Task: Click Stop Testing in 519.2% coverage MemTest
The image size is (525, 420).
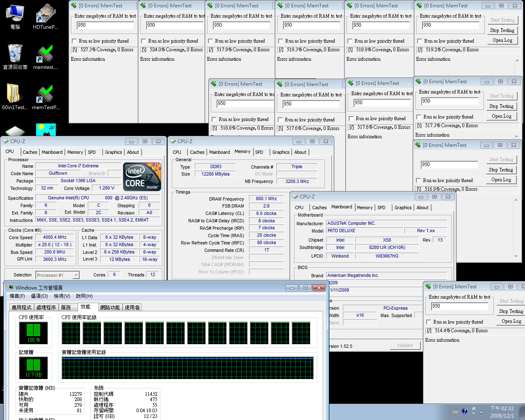Action: tap(502, 30)
